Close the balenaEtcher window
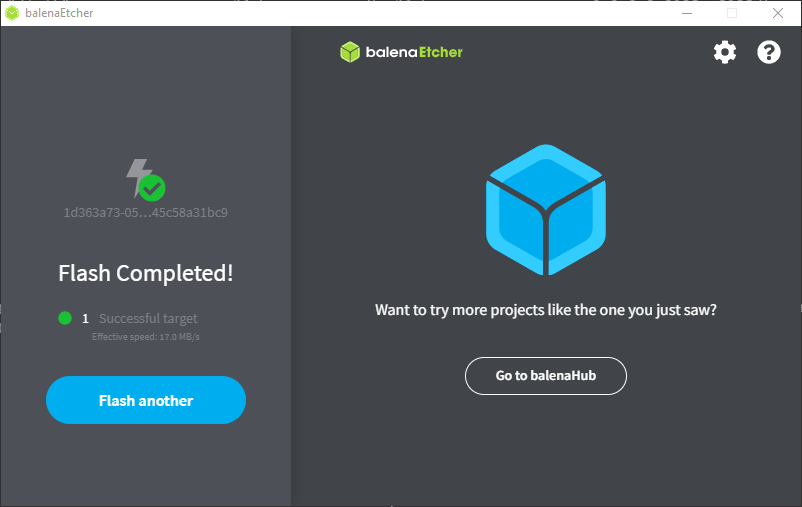The image size is (802, 507). 777,13
